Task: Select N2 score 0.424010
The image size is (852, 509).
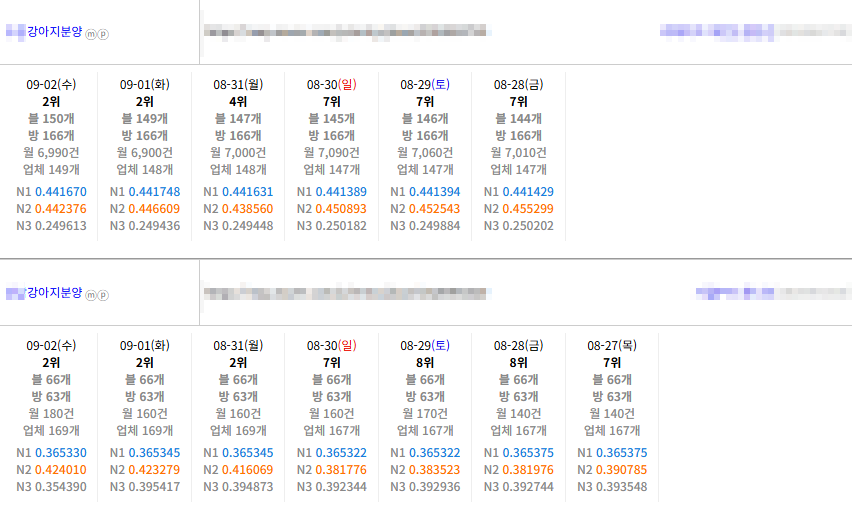Action: pyautogui.click(x=61, y=469)
